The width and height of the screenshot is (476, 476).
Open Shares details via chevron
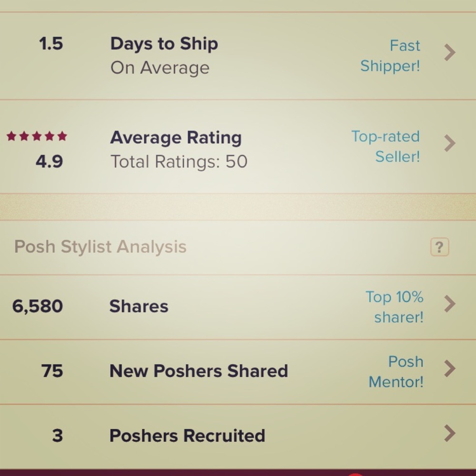pos(449,304)
